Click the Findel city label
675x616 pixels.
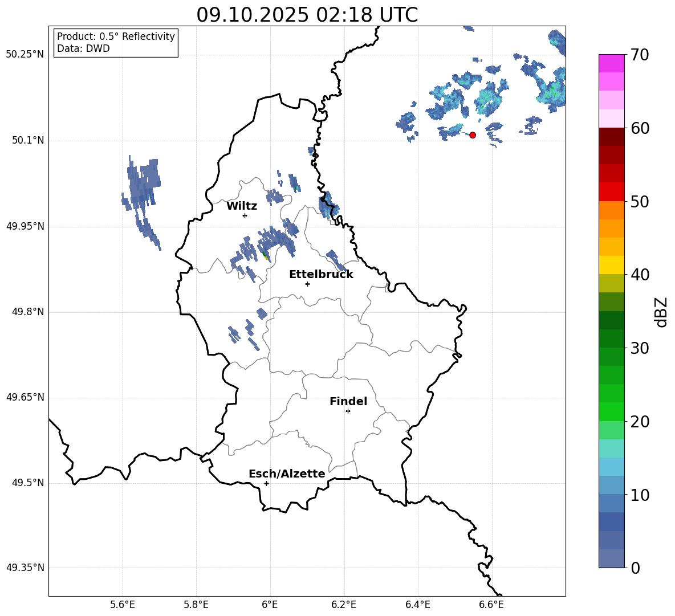pyautogui.click(x=348, y=401)
